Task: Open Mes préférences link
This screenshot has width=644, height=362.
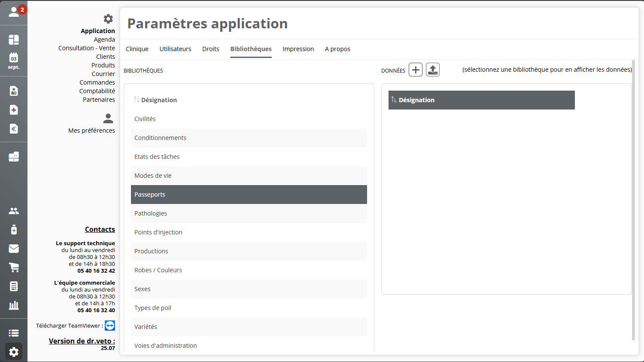Action: pos(91,131)
